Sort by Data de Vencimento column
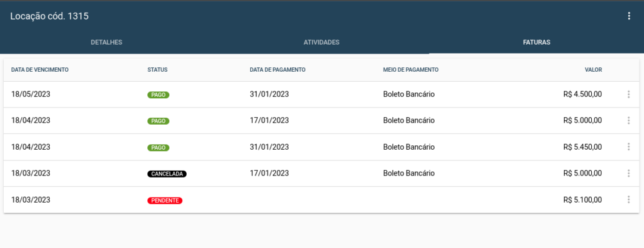This screenshot has height=248, width=644. 40,70
